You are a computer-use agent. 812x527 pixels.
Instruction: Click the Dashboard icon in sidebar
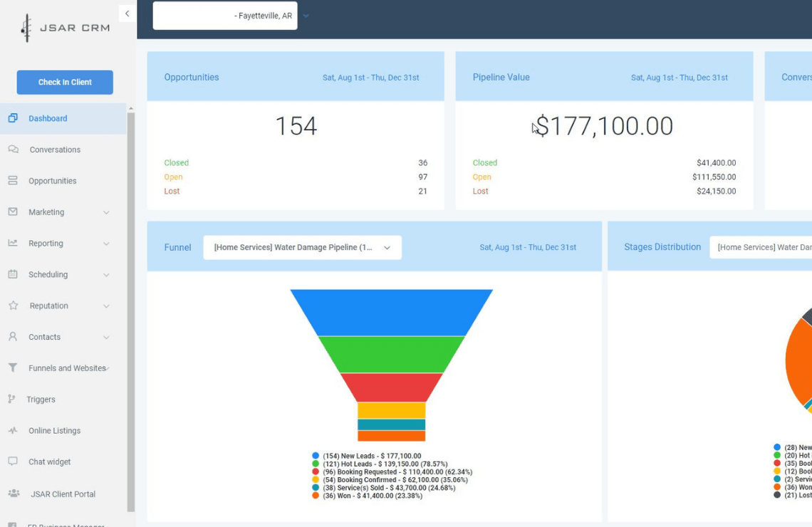click(x=13, y=118)
